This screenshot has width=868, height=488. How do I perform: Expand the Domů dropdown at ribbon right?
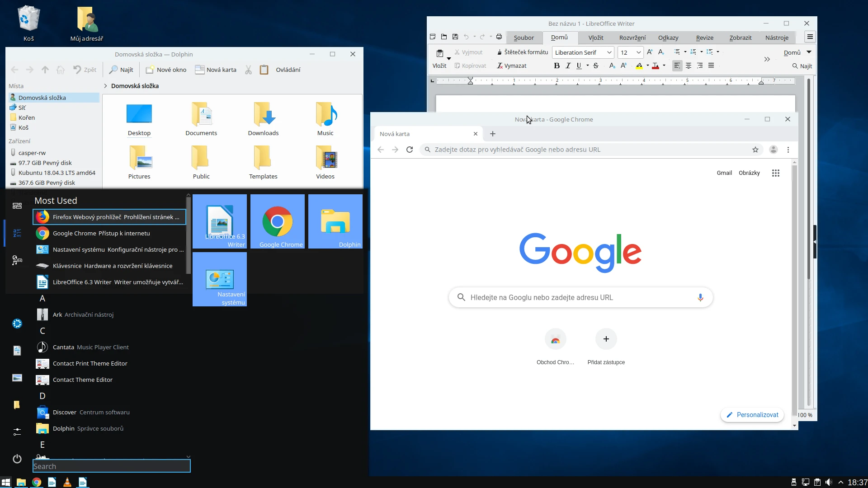click(809, 52)
